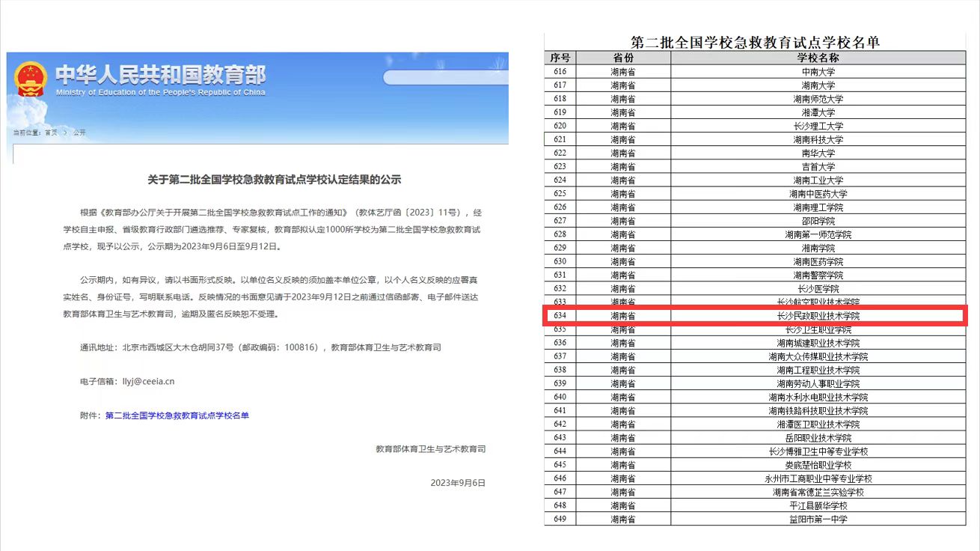Click sequence number 649

tap(560, 519)
